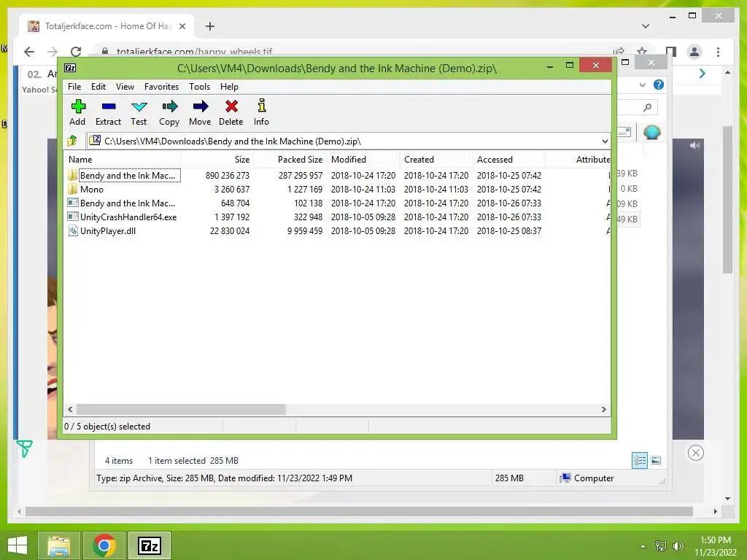Select the 890 236 273 size cell
747x560 pixels.
(x=228, y=175)
